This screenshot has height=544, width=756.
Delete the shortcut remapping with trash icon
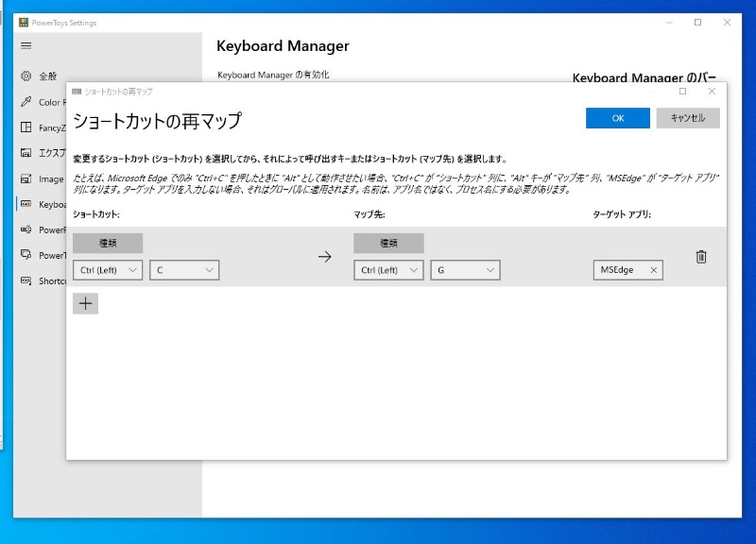(701, 257)
